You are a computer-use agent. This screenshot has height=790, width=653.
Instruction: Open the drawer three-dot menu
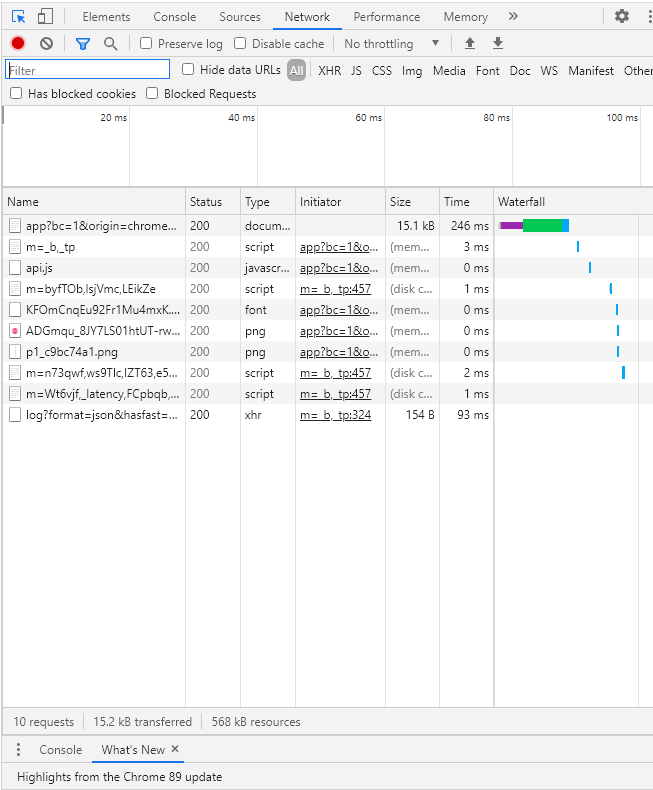[19, 750]
